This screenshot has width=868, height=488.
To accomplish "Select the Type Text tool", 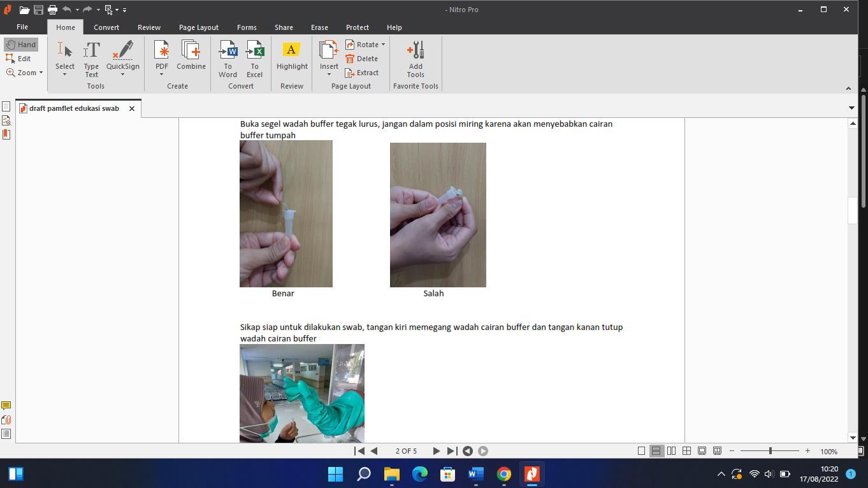I will 92,59.
